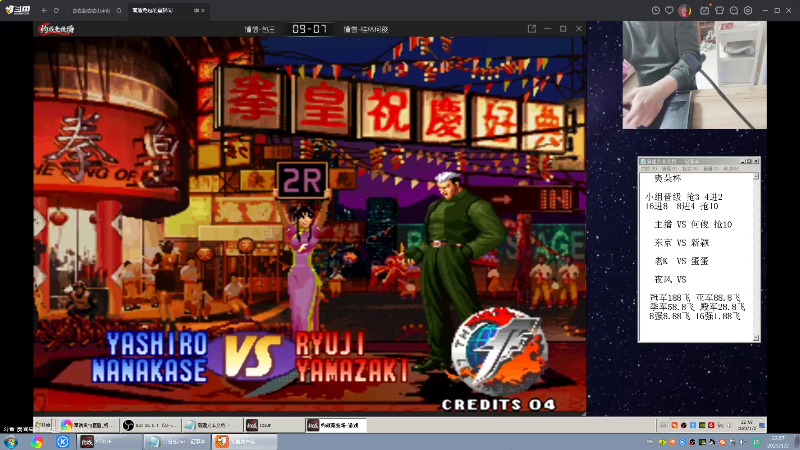Viewport: 800px width, 450px height.
Task: Click the Notepad scrollbar down arrow
Action: [x=756, y=338]
